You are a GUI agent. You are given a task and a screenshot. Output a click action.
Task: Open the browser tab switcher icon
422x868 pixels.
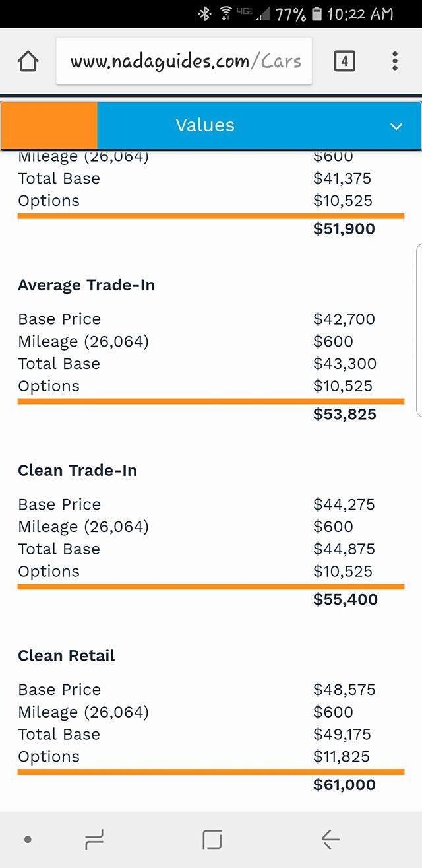tap(344, 61)
